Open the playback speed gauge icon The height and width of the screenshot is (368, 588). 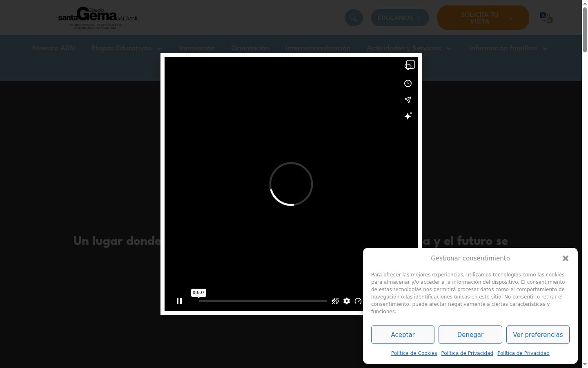click(x=358, y=301)
